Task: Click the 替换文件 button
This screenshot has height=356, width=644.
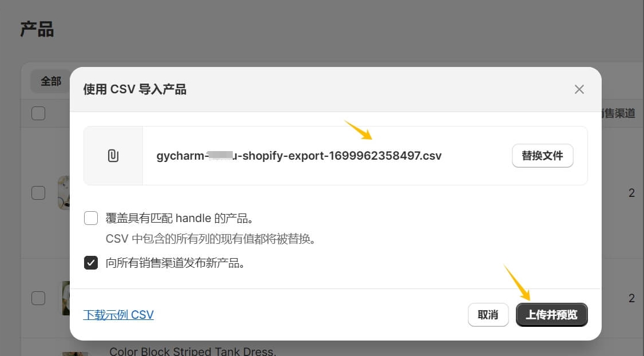Action: [543, 156]
